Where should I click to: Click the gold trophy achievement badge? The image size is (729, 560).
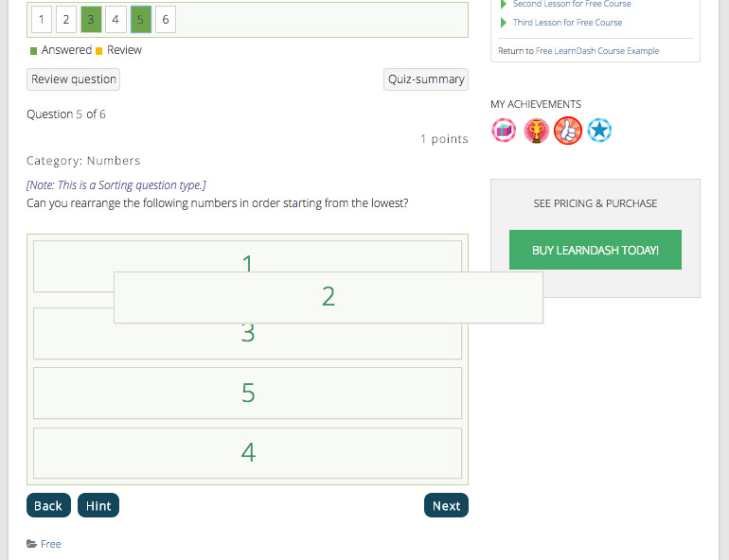[536, 131]
